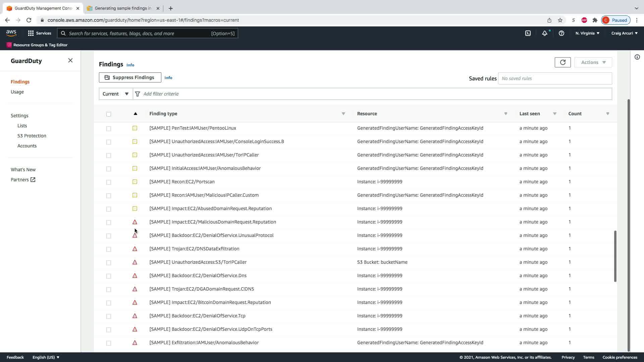
Task: Select the UnauthorizedAccess:S3/TorIPCaller finding checkbox
Action: [108, 262]
